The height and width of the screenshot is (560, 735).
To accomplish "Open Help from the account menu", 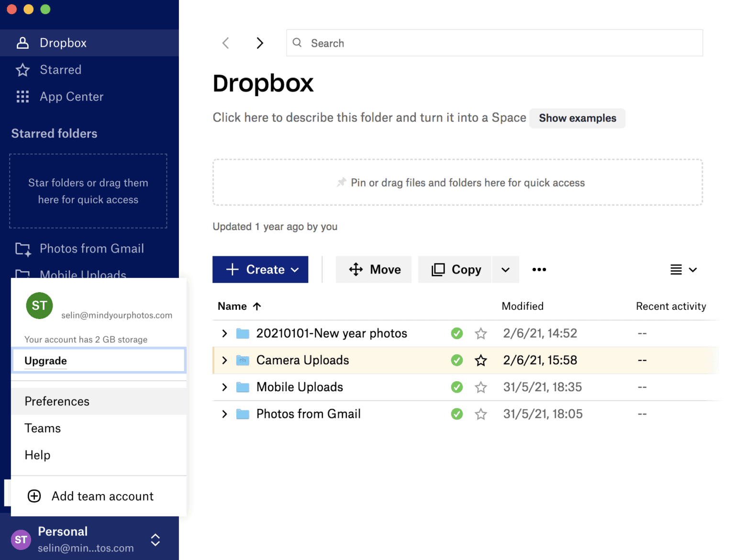I will [99, 455].
